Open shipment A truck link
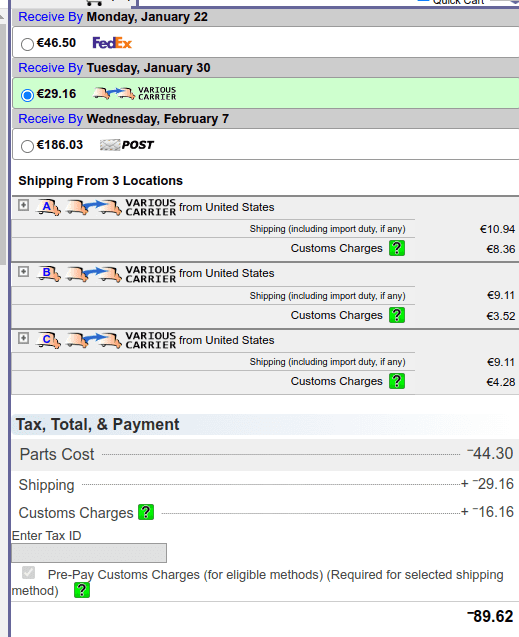 point(48,207)
